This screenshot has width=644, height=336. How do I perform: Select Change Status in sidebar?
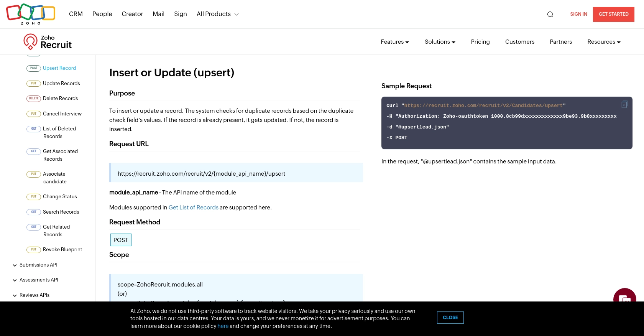point(60,197)
